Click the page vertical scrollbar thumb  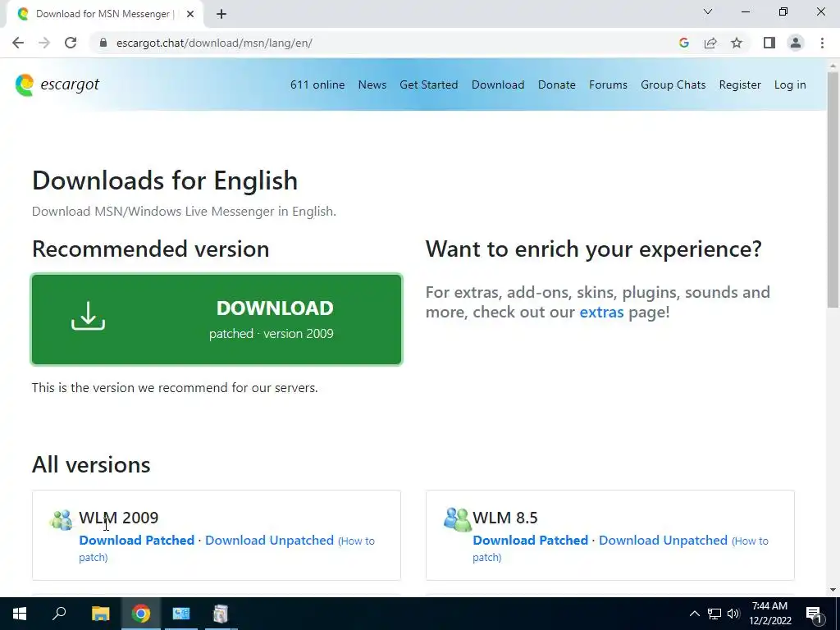pos(833,190)
